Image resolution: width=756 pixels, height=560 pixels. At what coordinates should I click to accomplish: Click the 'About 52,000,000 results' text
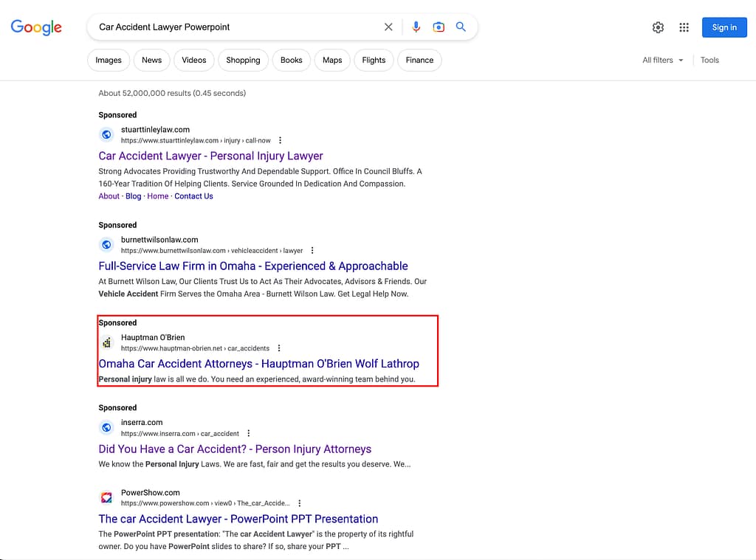pyautogui.click(x=172, y=93)
